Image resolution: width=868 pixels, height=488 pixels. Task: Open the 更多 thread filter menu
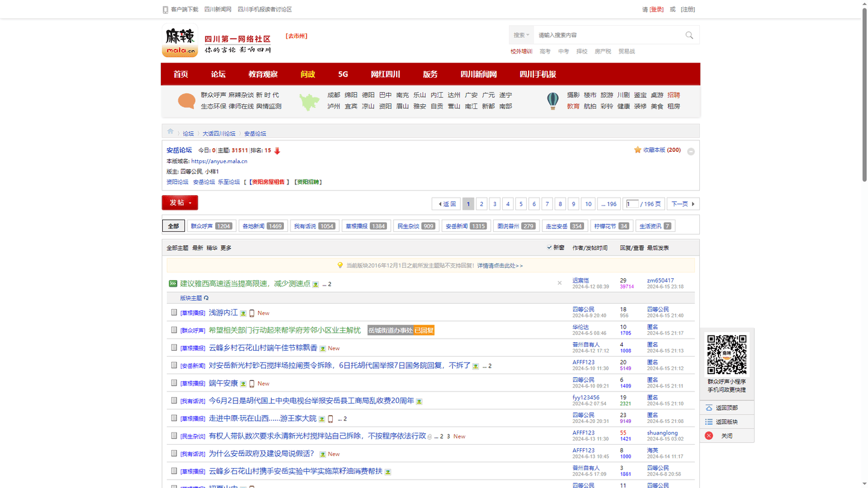[226, 248]
